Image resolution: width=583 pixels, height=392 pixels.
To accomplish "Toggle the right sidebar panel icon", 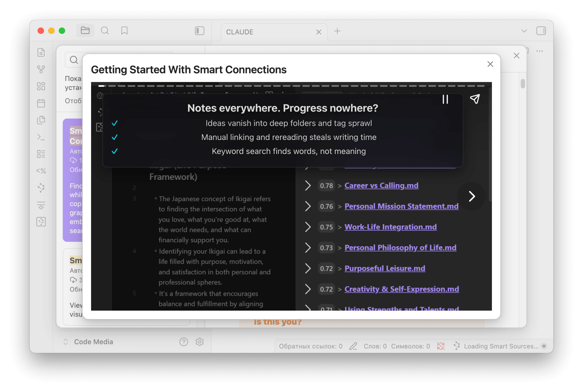I will [541, 31].
